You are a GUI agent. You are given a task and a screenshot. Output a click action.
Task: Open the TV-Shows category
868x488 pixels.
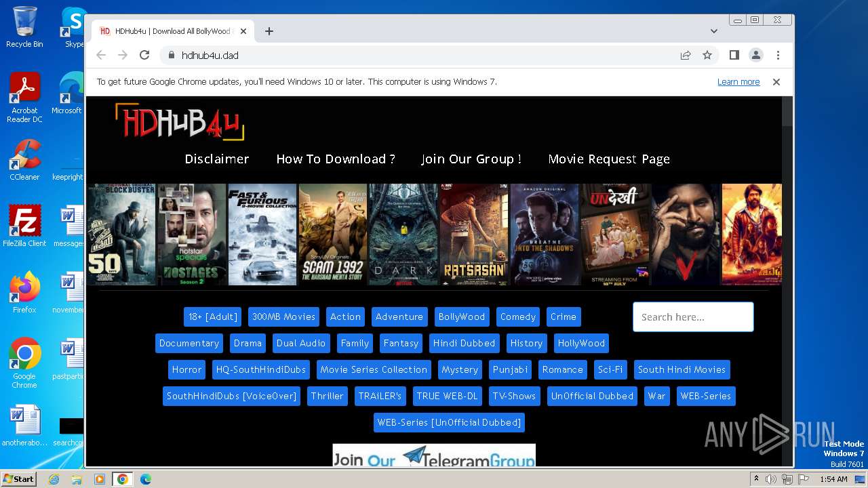(x=514, y=396)
